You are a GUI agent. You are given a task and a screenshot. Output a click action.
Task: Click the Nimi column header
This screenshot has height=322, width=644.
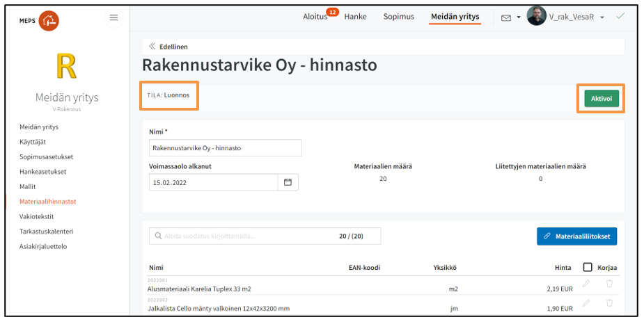point(156,268)
